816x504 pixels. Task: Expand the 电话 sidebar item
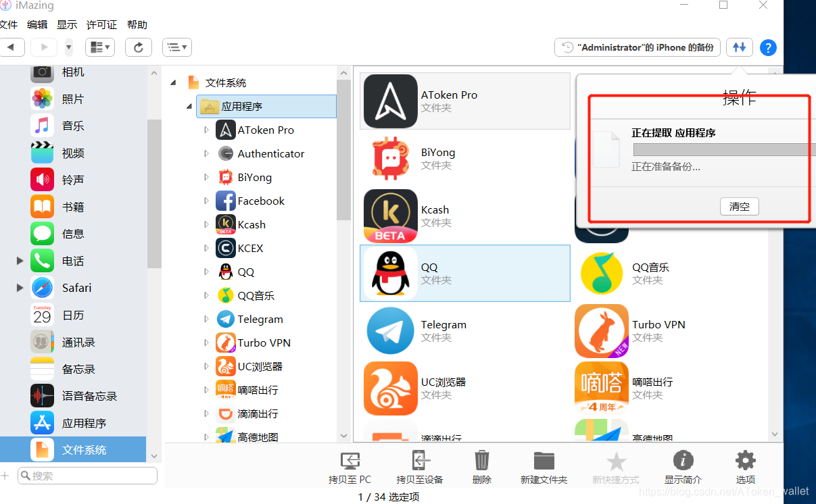tap(20, 261)
